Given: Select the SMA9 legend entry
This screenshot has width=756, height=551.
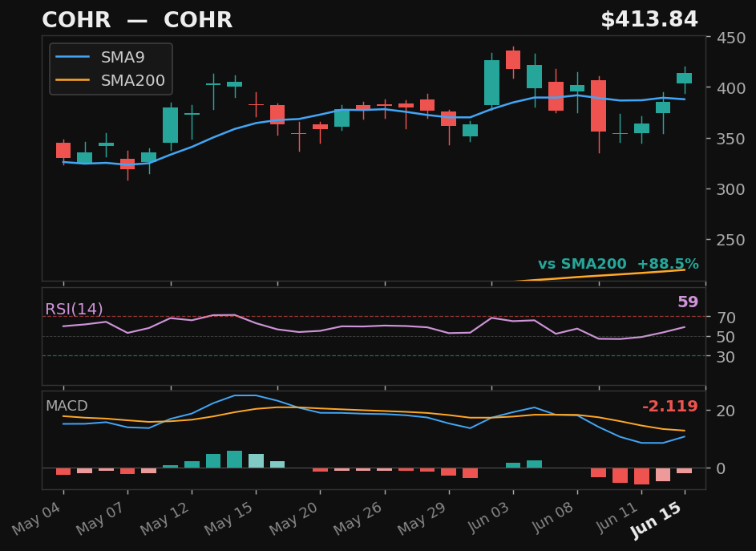Looking at the screenshot, I should [x=100, y=58].
